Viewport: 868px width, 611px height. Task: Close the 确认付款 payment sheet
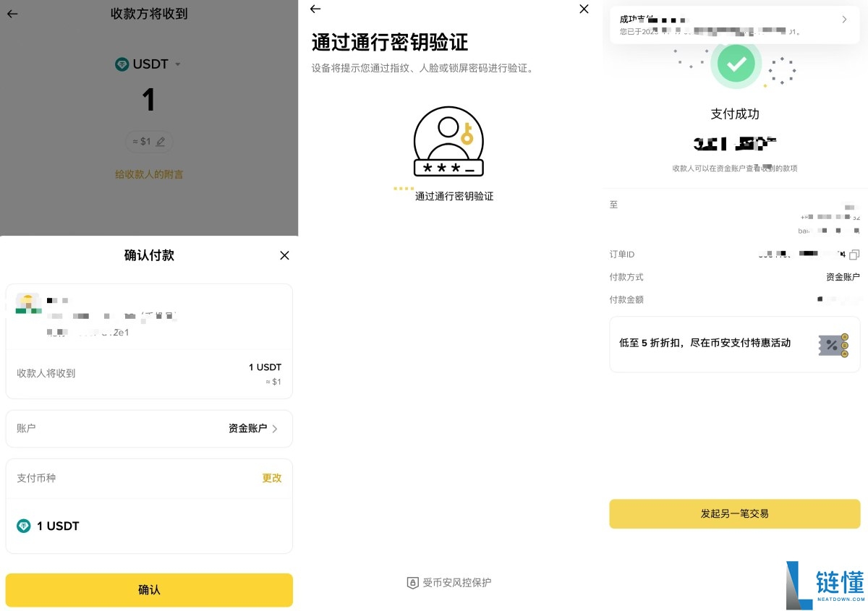(x=284, y=255)
